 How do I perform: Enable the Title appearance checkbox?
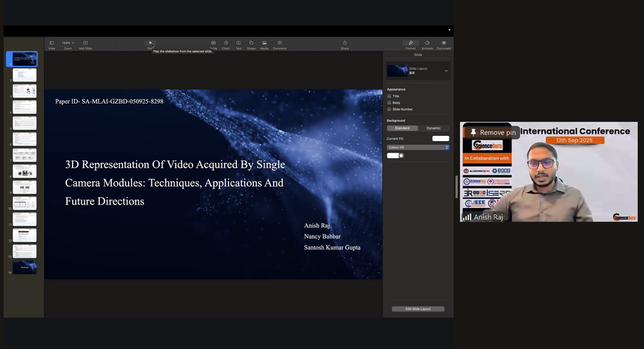(389, 96)
